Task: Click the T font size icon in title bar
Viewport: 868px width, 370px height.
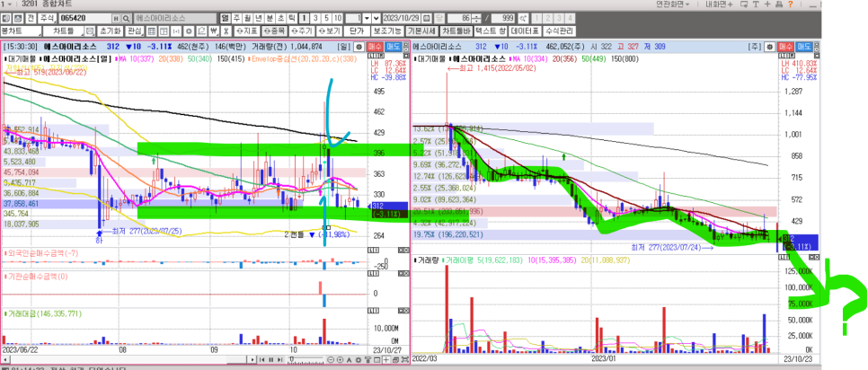Action: click(756, 4)
